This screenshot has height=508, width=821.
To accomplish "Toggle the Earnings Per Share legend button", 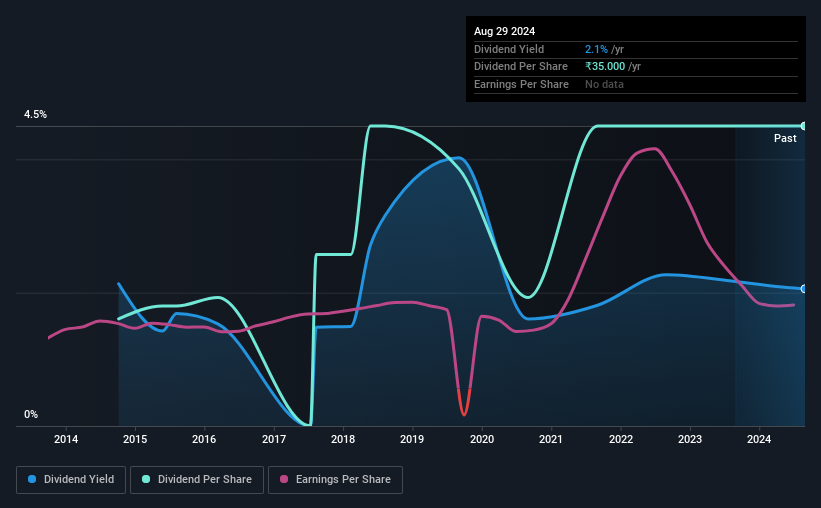I will click(x=335, y=480).
